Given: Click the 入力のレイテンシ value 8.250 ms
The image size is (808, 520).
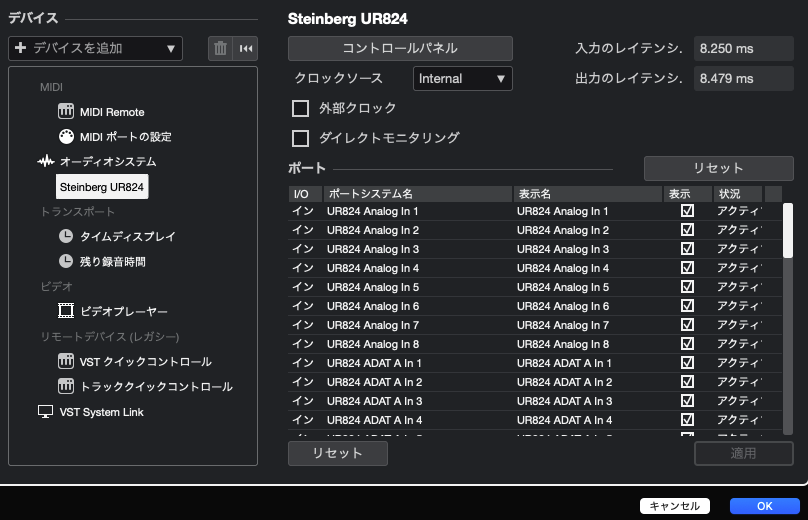Looking at the screenshot, I should click(744, 48).
